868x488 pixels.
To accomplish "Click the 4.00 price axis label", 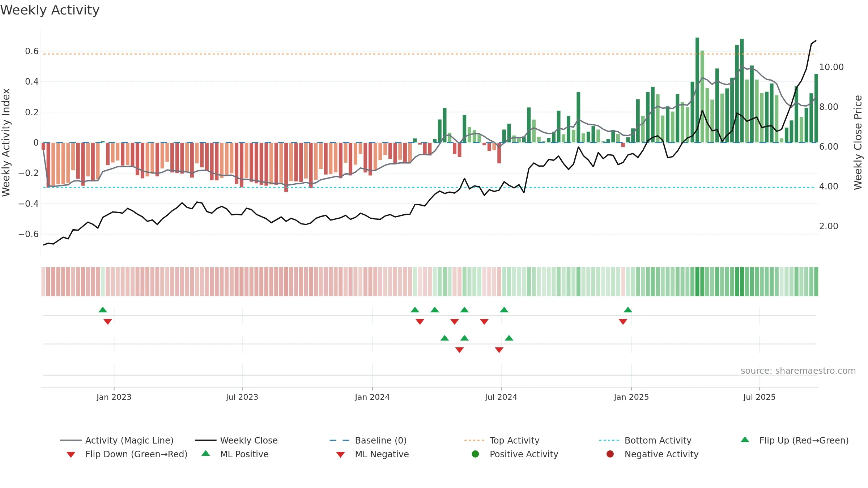I will 829,186.
